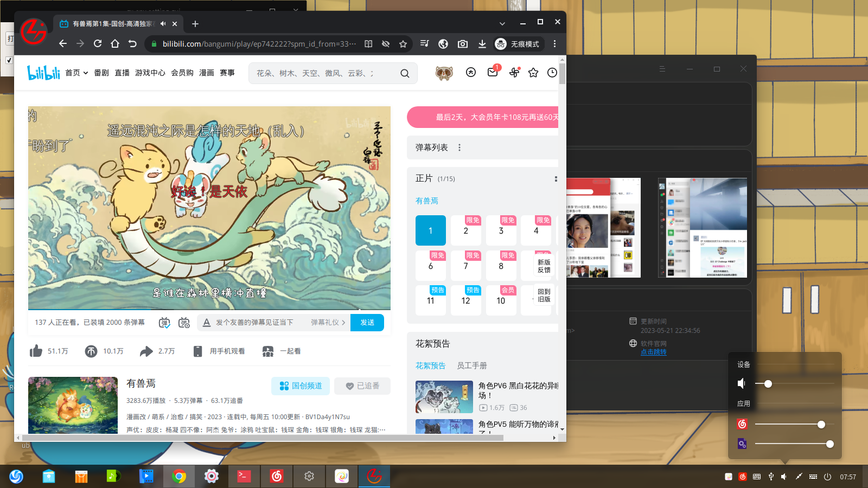
Task: Click the bilibili logo
Action: [x=43, y=73]
